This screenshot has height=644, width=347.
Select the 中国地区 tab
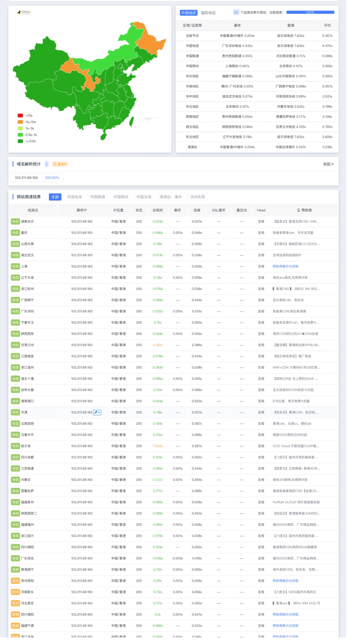pos(189,13)
